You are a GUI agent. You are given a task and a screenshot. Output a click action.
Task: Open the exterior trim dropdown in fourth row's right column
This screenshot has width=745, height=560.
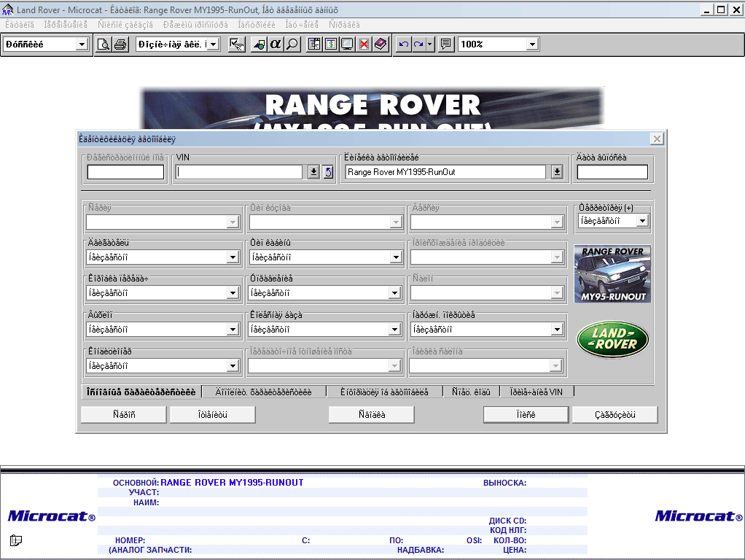pos(557,329)
